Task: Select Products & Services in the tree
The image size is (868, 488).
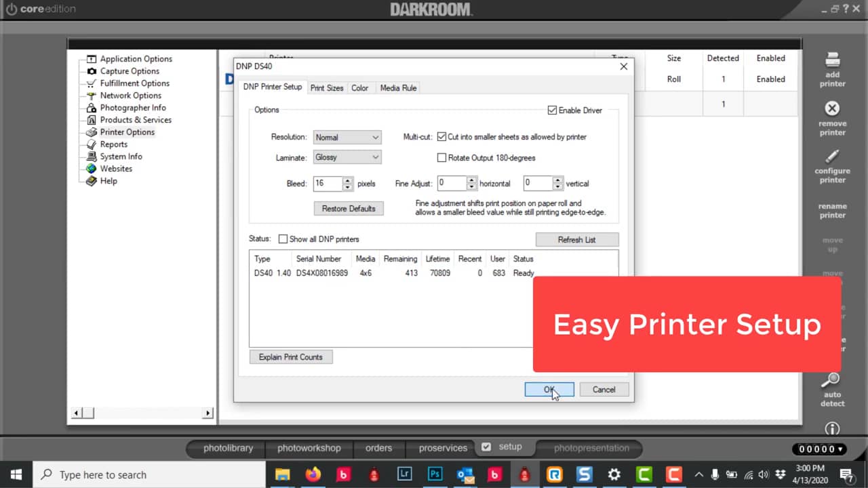Action: tap(136, 120)
